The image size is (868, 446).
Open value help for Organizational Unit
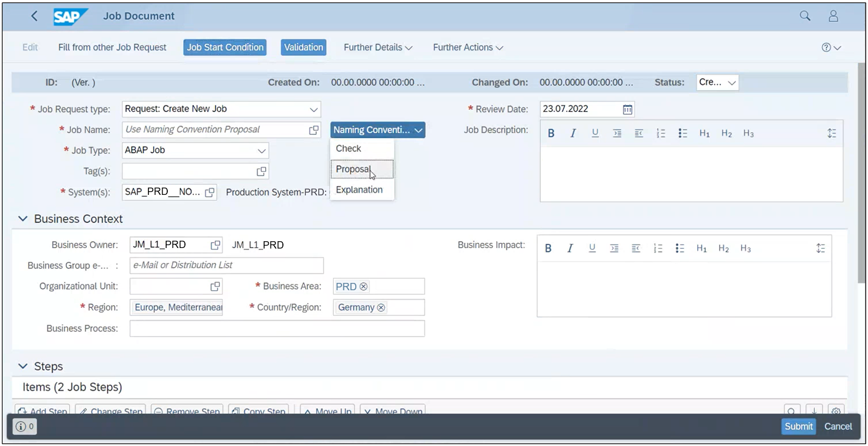pos(215,287)
